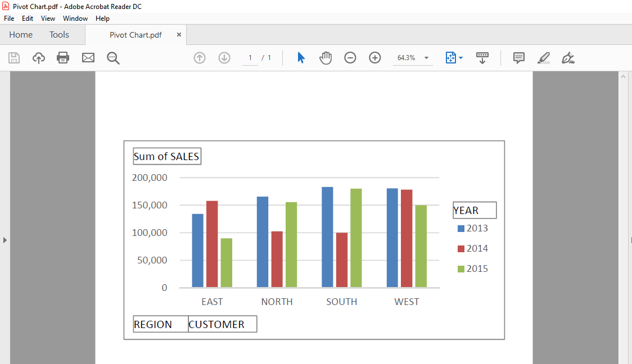The image size is (632, 364).
Task: Choose the arrow Selection tool
Action: coord(301,58)
